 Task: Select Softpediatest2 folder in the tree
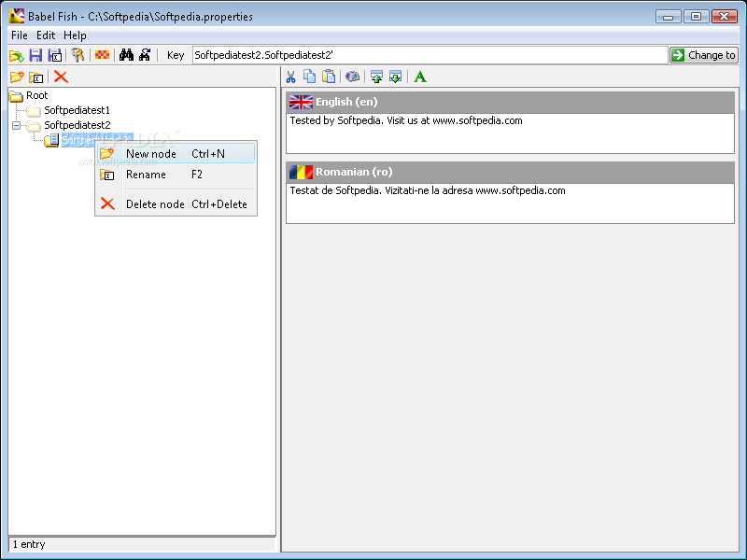[78, 125]
